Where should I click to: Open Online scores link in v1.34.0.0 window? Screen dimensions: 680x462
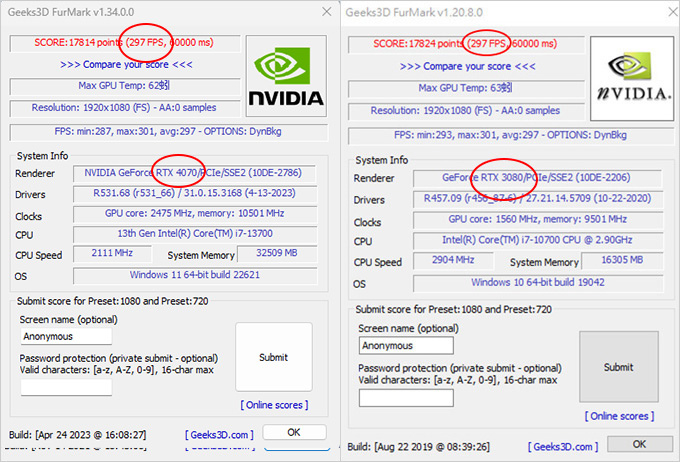click(274, 405)
